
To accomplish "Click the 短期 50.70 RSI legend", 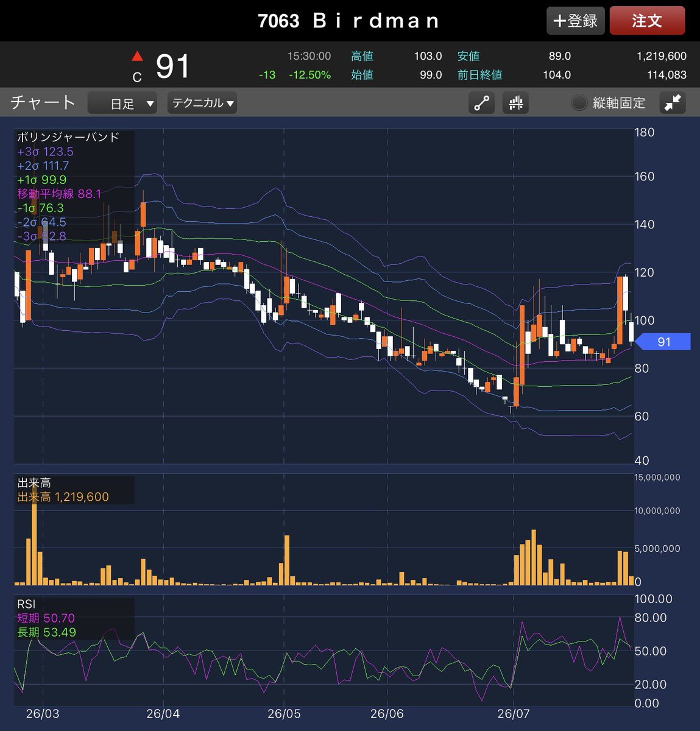I will 46,618.
